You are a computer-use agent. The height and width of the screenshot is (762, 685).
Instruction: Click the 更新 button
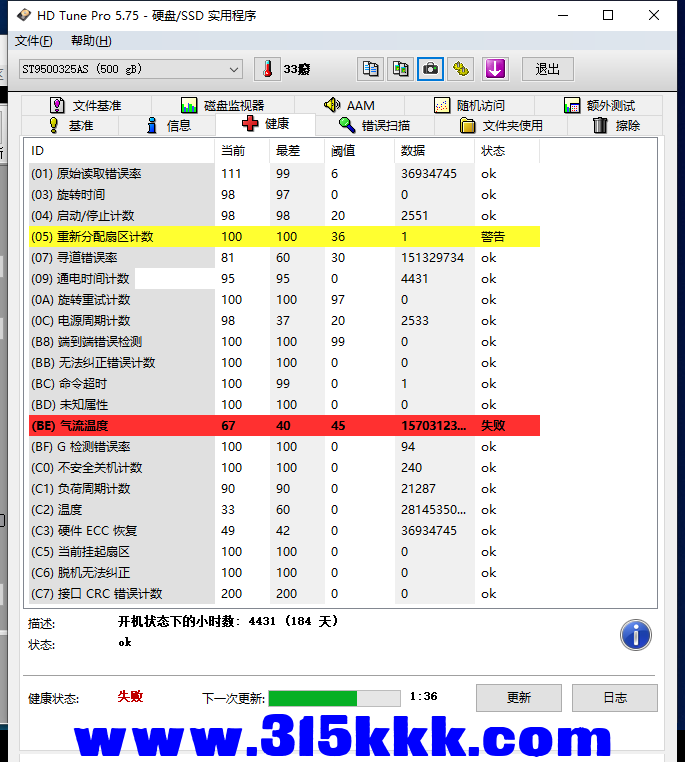(518, 698)
